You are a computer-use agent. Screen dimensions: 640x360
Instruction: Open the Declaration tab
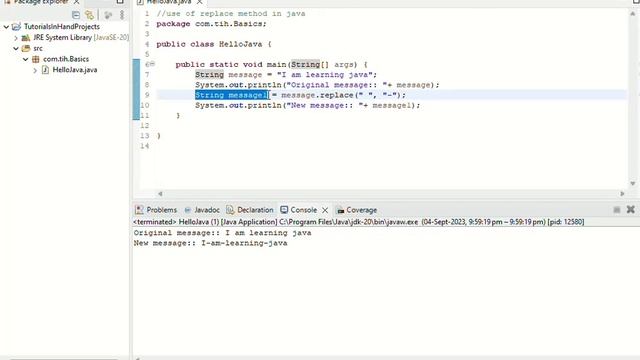click(255, 210)
